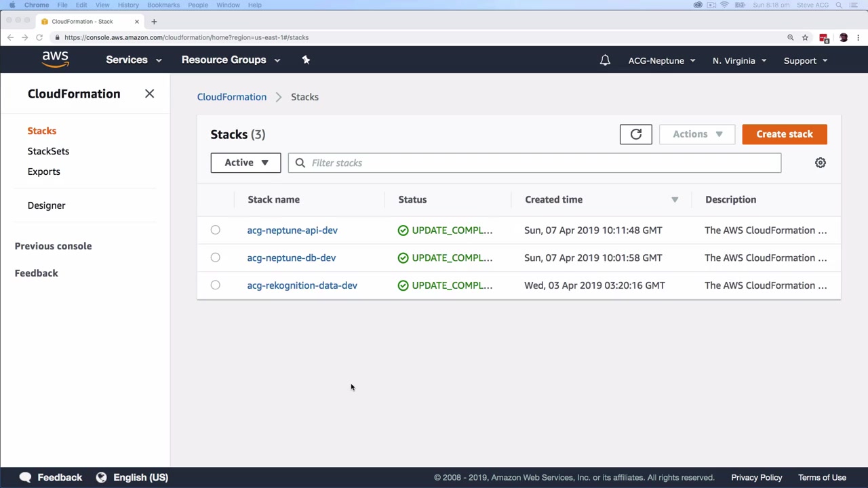Open the ACG-Neptune account dropdown

coord(662,60)
